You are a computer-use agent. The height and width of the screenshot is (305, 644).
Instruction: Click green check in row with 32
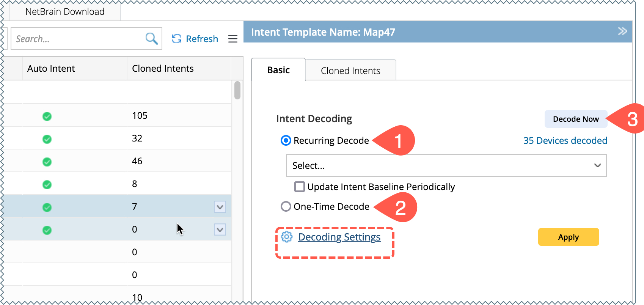(x=47, y=139)
